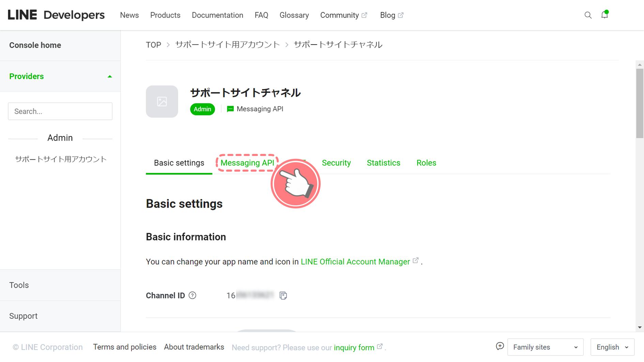The width and height of the screenshot is (644, 362).
Task: Open the notifications bell
Action: [x=604, y=14]
